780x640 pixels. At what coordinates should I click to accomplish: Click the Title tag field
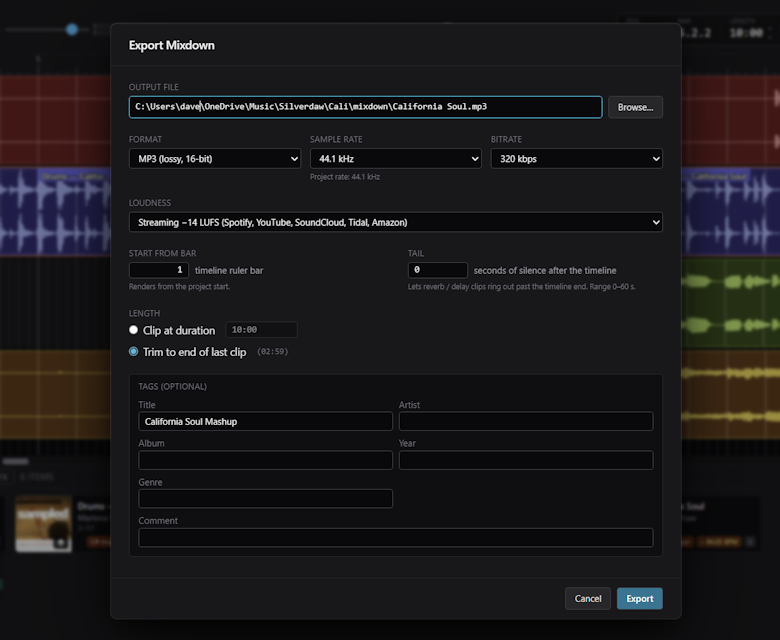point(265,421)
